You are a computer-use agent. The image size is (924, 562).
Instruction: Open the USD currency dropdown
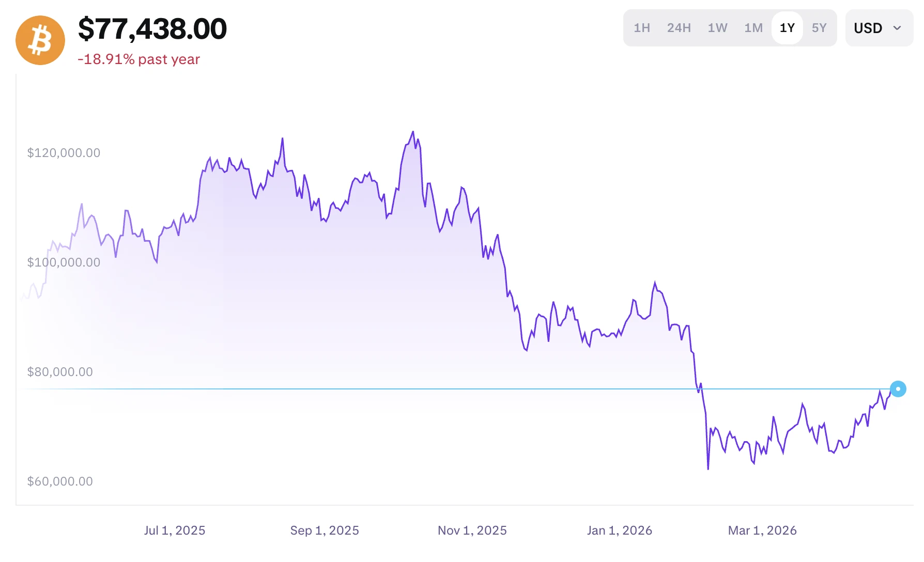(868, 28)
